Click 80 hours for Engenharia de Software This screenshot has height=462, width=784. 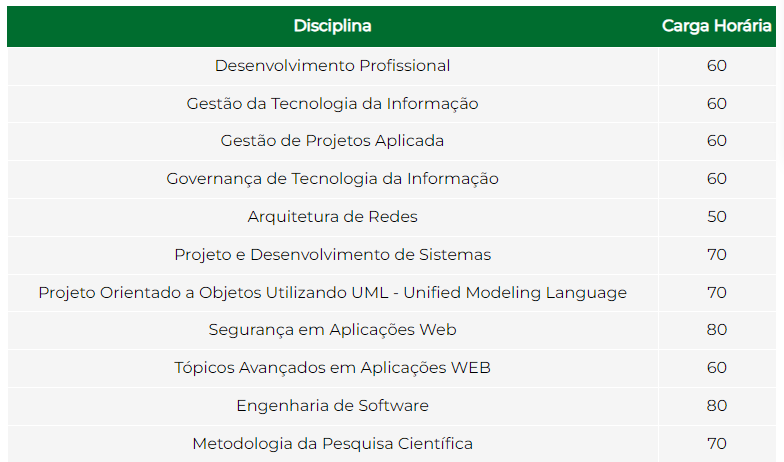click(716, 406)
